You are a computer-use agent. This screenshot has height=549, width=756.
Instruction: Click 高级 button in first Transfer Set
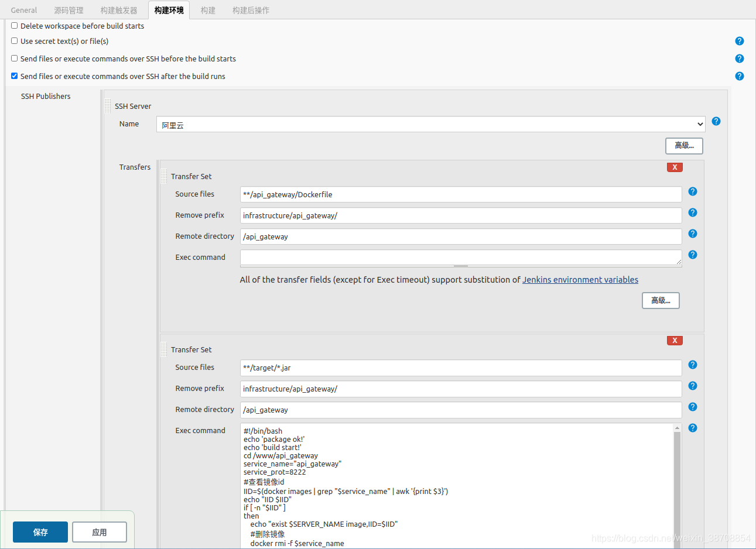(x=661, y=301)
